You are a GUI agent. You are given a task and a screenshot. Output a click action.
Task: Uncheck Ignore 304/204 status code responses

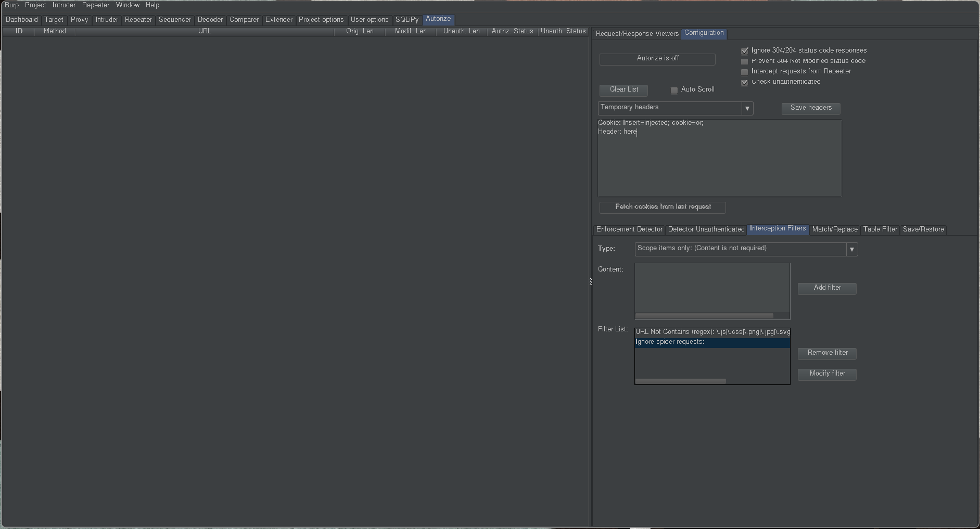click(x=745, y=51)
